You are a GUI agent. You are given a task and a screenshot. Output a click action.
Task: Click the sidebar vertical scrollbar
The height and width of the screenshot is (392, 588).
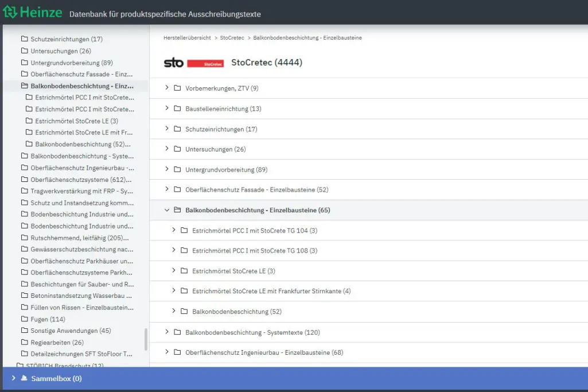pyautogui.click(x=146, y=339)
